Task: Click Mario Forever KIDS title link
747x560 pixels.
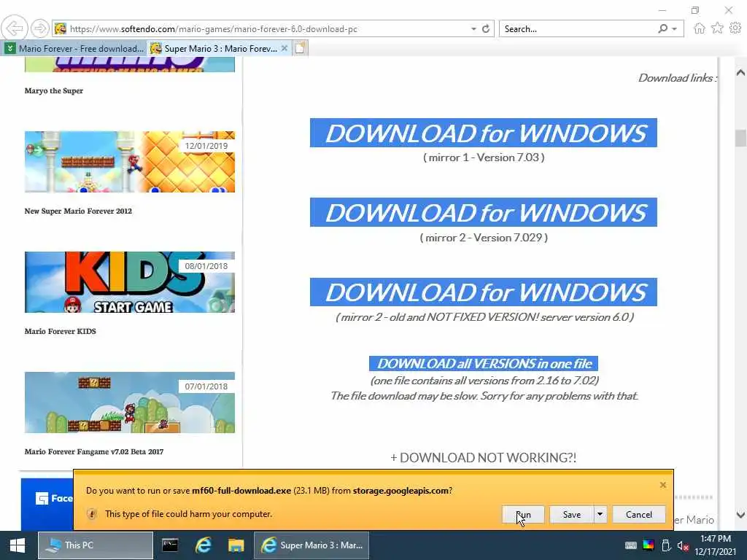Action: tap(61, 331)
